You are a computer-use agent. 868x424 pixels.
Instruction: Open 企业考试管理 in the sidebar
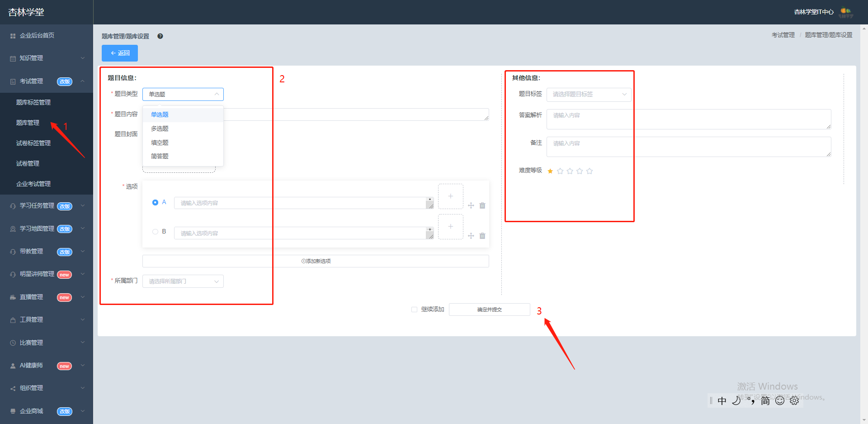[x=33, y=184]
